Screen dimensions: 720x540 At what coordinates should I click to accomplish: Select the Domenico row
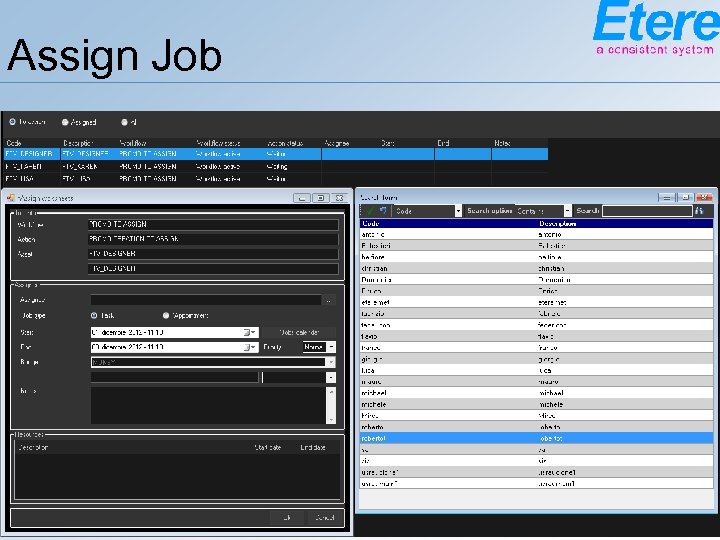coord(536,280)
